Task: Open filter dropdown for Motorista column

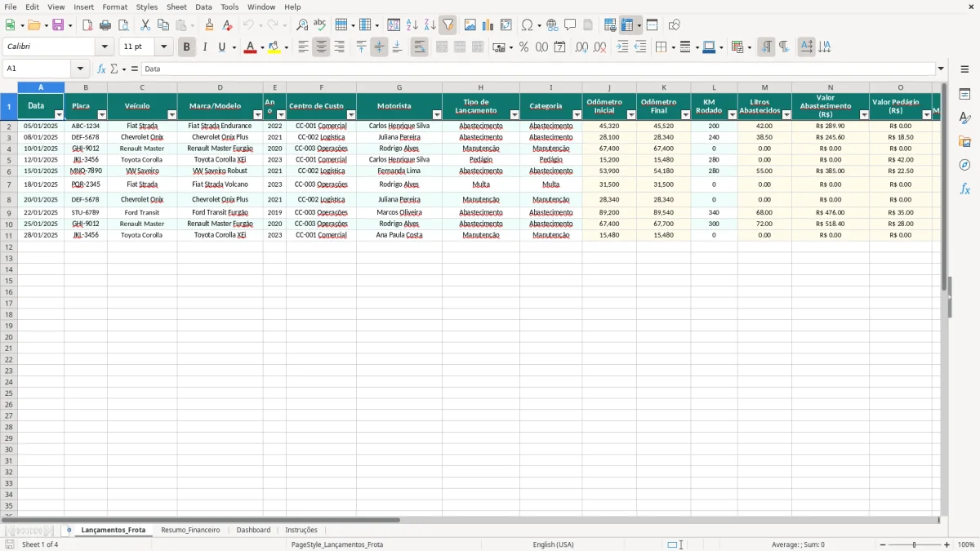Action: [x=437, y=115]
